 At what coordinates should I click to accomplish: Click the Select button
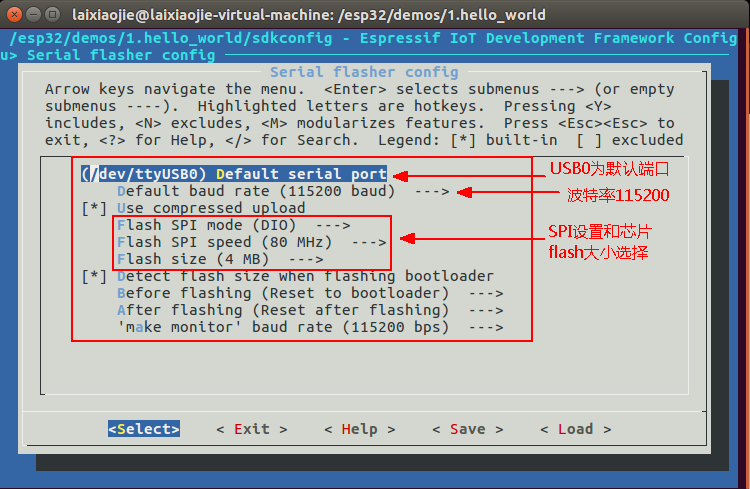click(x=144, y=429)
